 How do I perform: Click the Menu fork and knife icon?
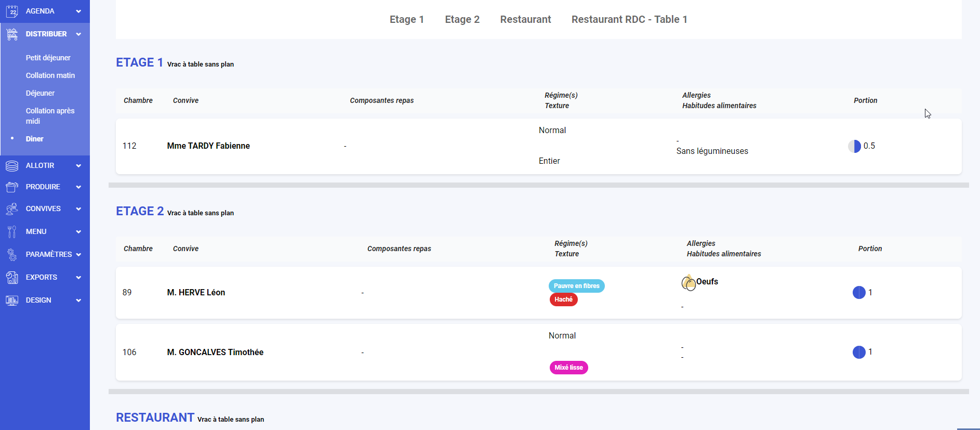(12, 232)
